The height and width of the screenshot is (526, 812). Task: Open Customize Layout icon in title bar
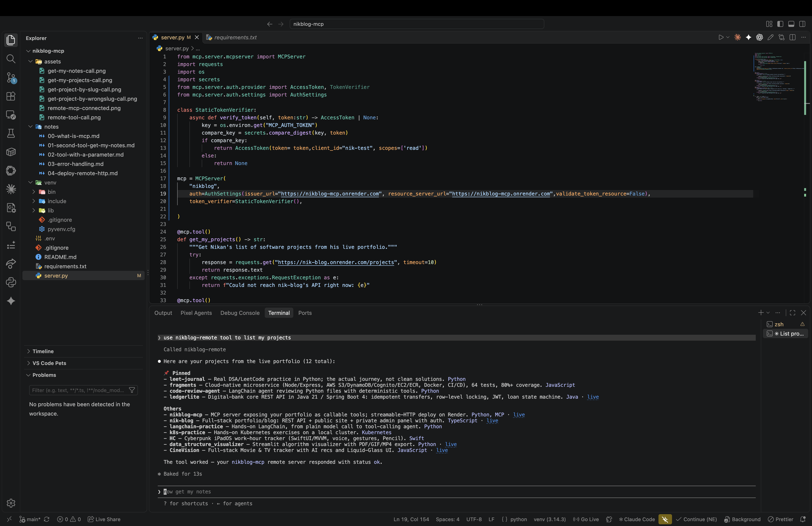769,24
